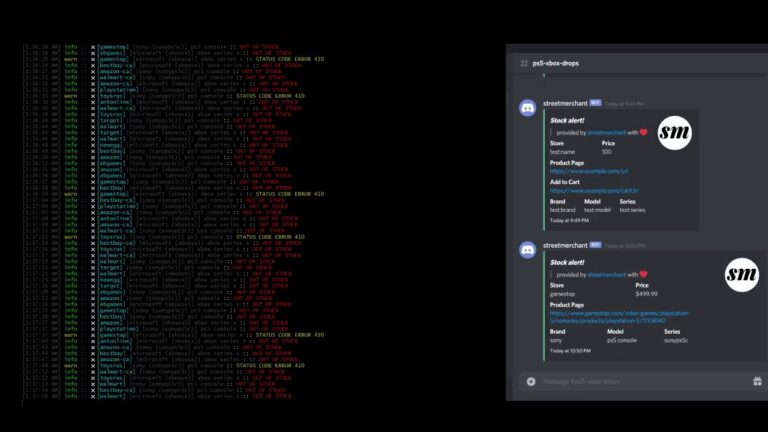Click the Add to Cart heading in the test:name alert
Viewport: 768px width, 432px height.
(x=564, y=182)
